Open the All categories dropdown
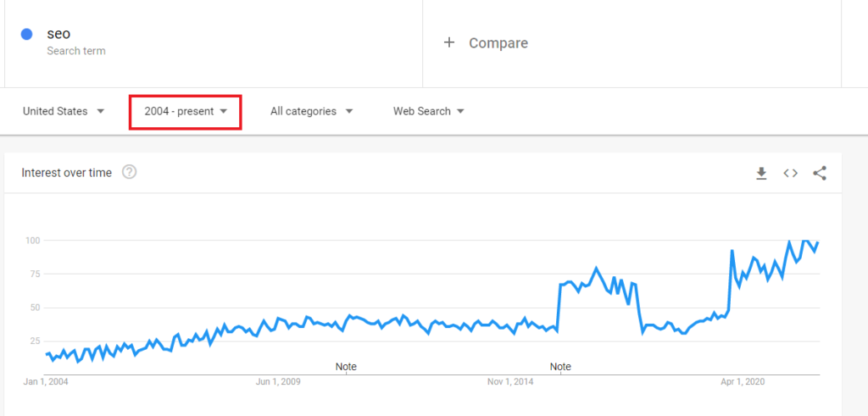 312,111
